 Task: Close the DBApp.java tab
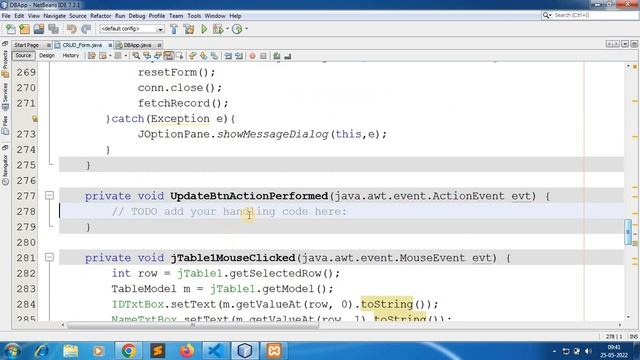[159, 45]
